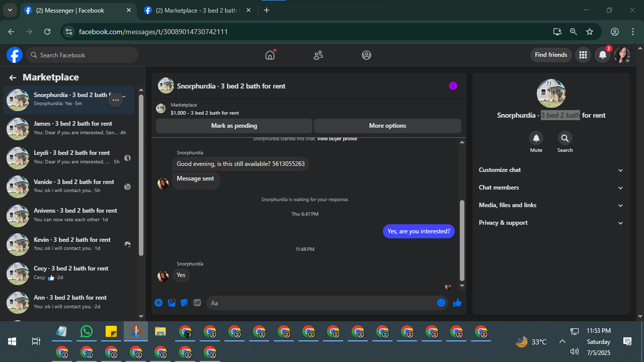The image size is (644, 362).
Task: Open the emoji picker in message box
Action: (x=441, y=303)
